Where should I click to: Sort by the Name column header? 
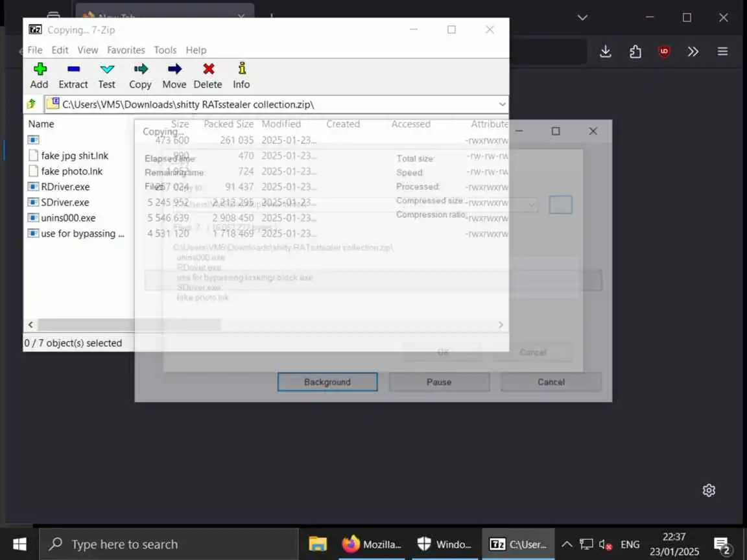coord(41,124)
